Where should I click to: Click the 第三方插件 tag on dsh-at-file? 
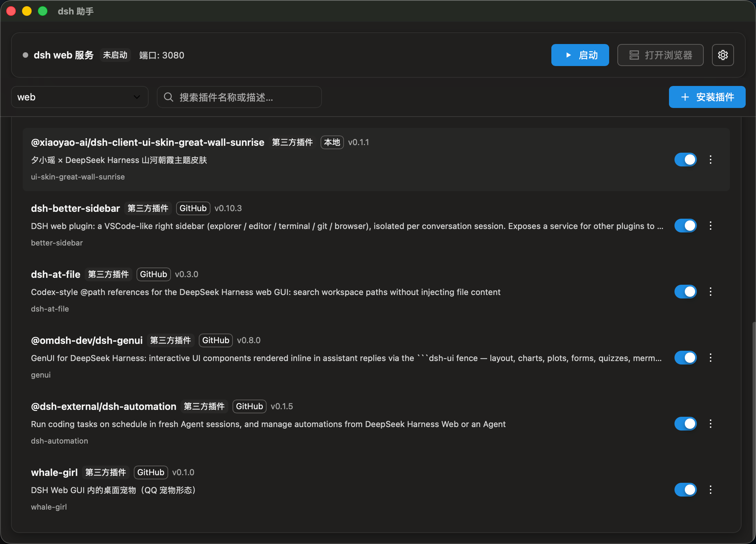[x=108, y=274]
